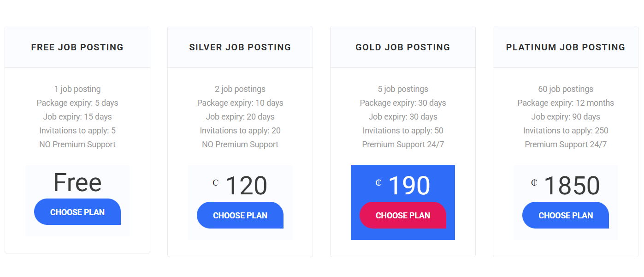Click 'Invitations to apply: 250' on Platinum
The width and height of the screenshot is (644, 277).
(x=566, y=130)
